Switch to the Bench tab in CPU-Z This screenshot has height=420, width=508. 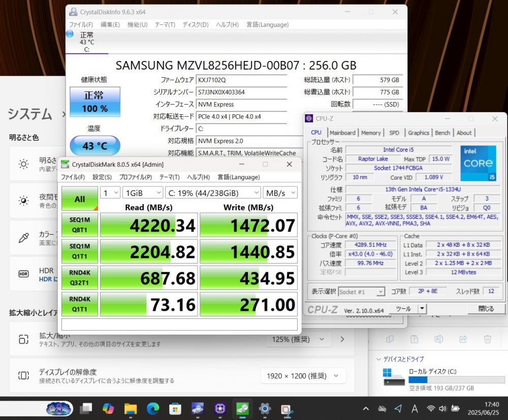(x=442, y=133)
